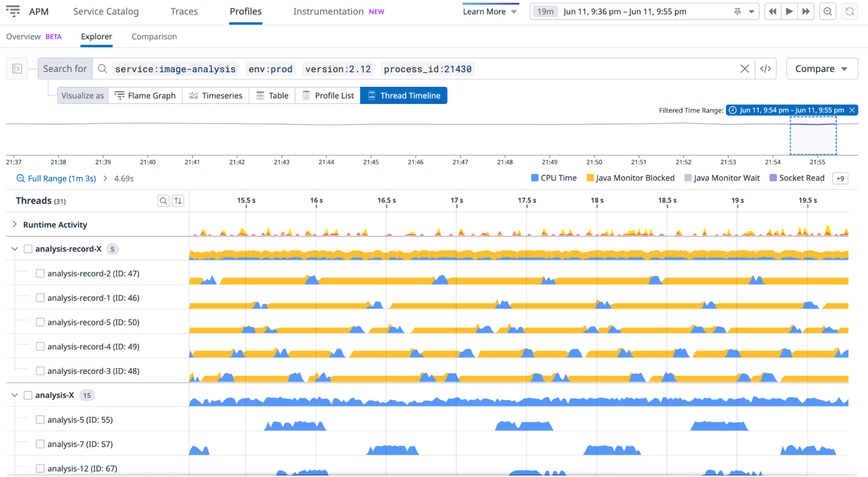Switch to the Comparison tab

pos(154,37)
